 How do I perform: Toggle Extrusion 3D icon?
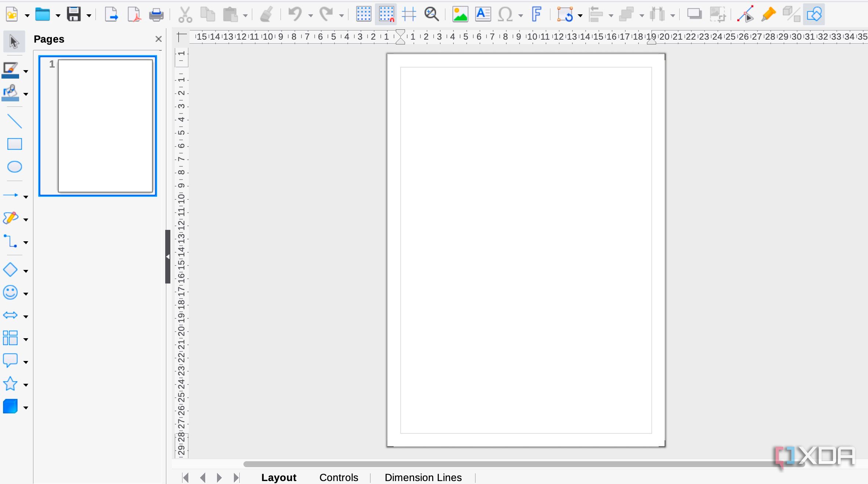pyautogui.click(x=791, y=14)
